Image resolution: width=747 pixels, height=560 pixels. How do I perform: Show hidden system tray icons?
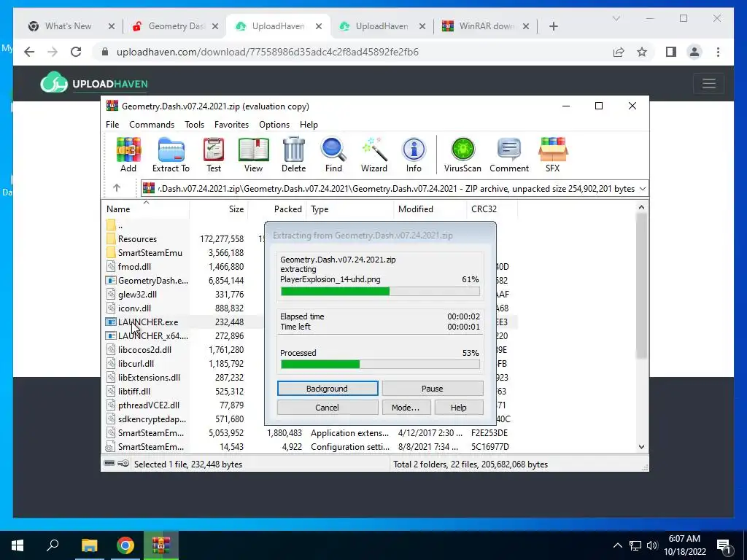coord(617,545)
